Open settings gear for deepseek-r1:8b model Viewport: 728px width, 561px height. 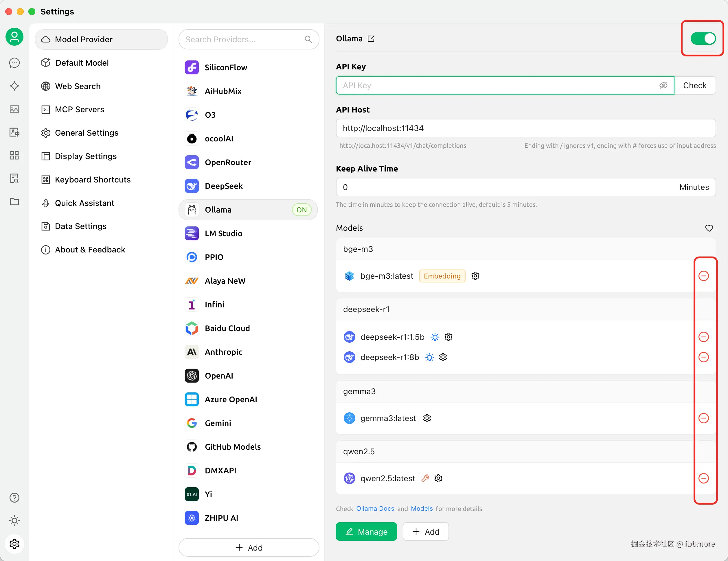(443, 357)
